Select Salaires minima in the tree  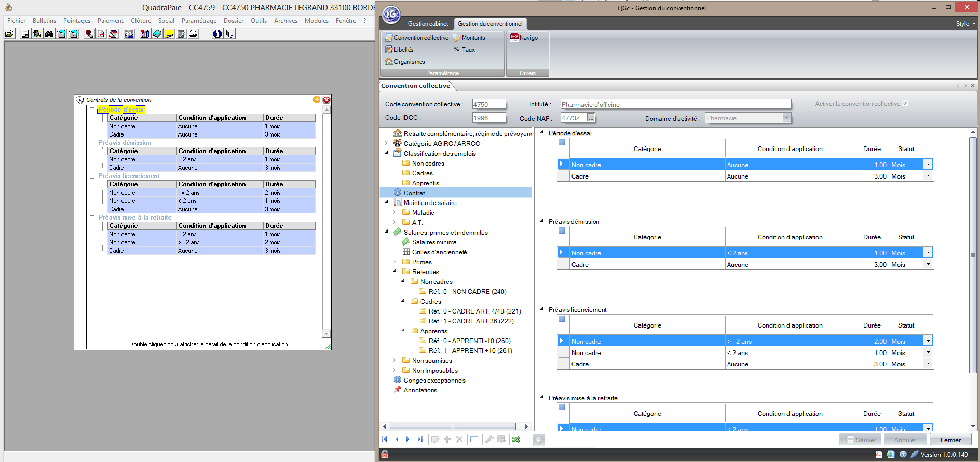tap(434, 242)
